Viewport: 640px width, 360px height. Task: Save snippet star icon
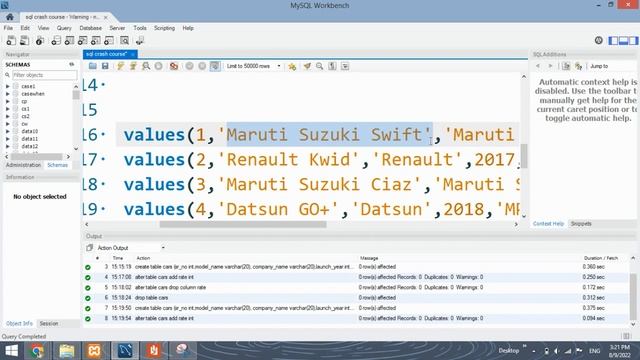point(292,66)
